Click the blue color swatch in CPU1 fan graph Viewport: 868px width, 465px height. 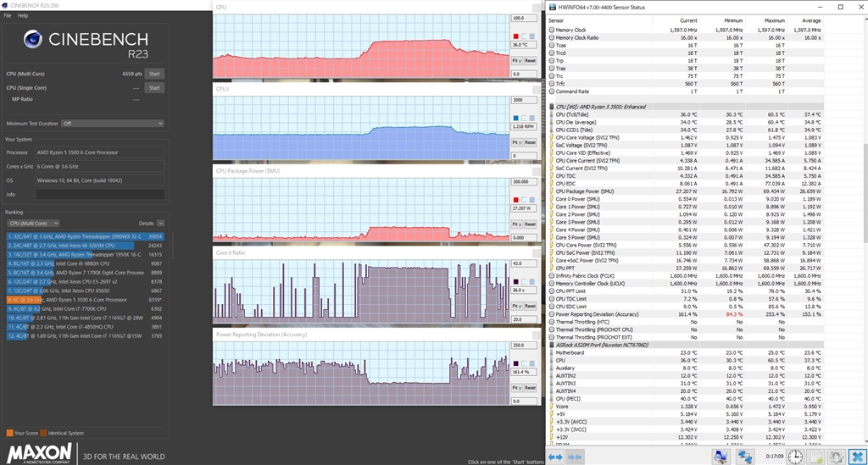coord(516,119)
